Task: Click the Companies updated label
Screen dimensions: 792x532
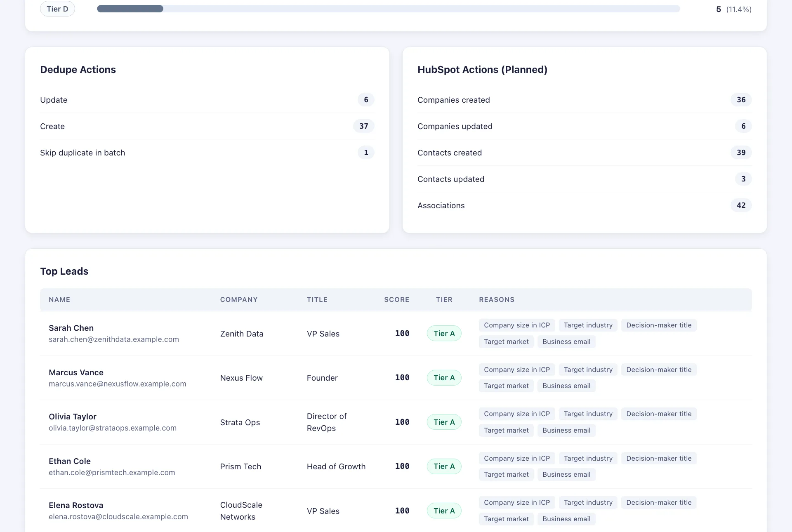Action: [455, 126]
